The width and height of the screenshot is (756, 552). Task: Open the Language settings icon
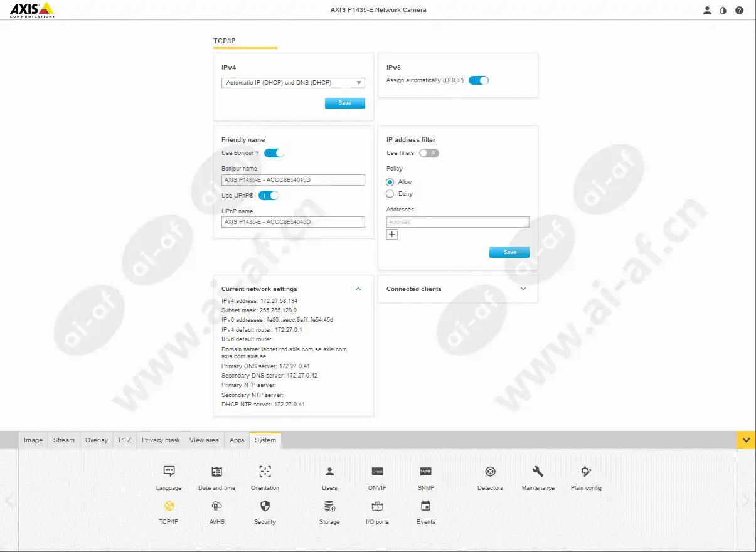tap(169, 471)
